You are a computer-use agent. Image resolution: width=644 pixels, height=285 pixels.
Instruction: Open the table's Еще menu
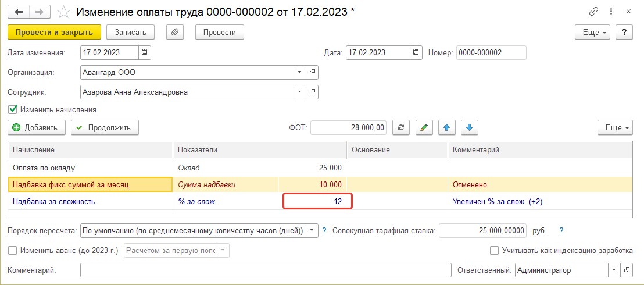(x=616, y=127)
